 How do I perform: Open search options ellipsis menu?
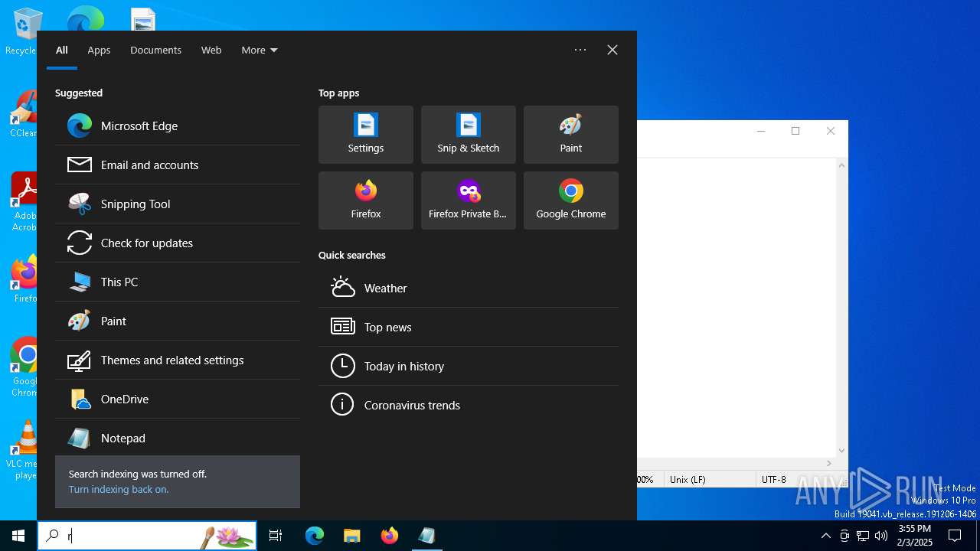coord(580,50)
